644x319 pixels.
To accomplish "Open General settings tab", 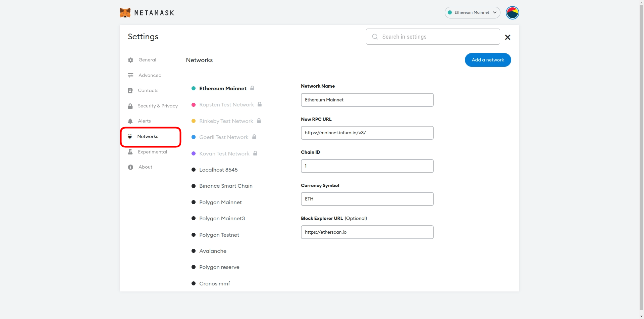I will [147, 60].
